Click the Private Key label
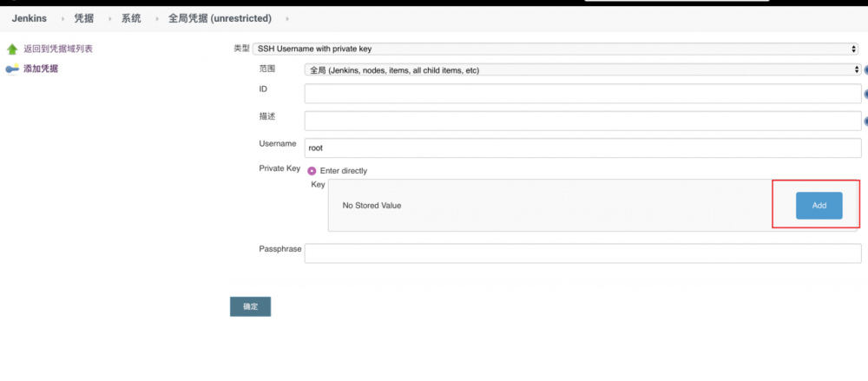The image size is (868, 381). click(x=279, y=168)
